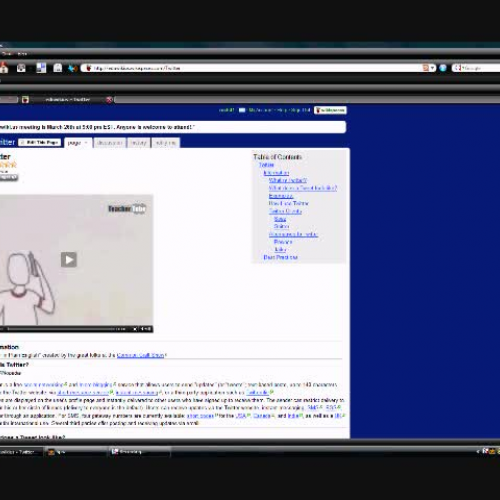Click the short codes link

[200, 416]
